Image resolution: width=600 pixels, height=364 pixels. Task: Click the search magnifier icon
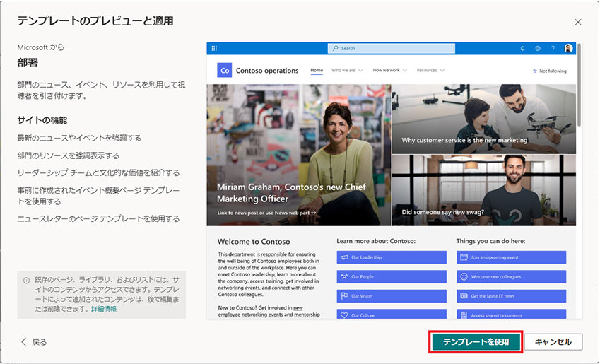[x=336, y=48]
